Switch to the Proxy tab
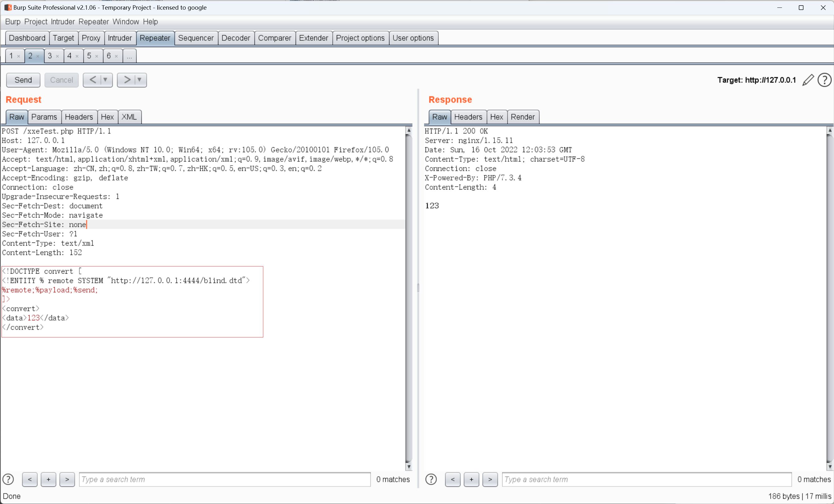Viewport: 834px width, 504px height. pos(91,38)
